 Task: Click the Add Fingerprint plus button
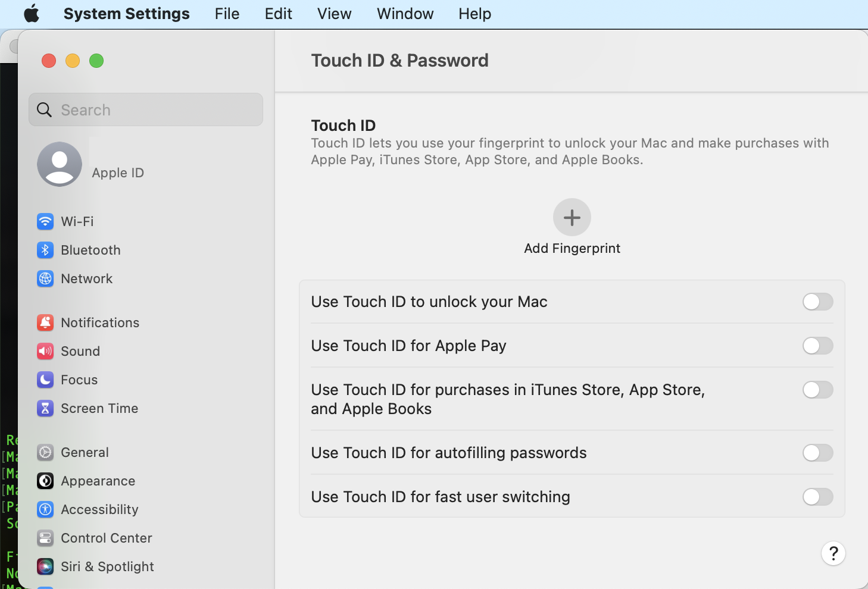(572, 218)
